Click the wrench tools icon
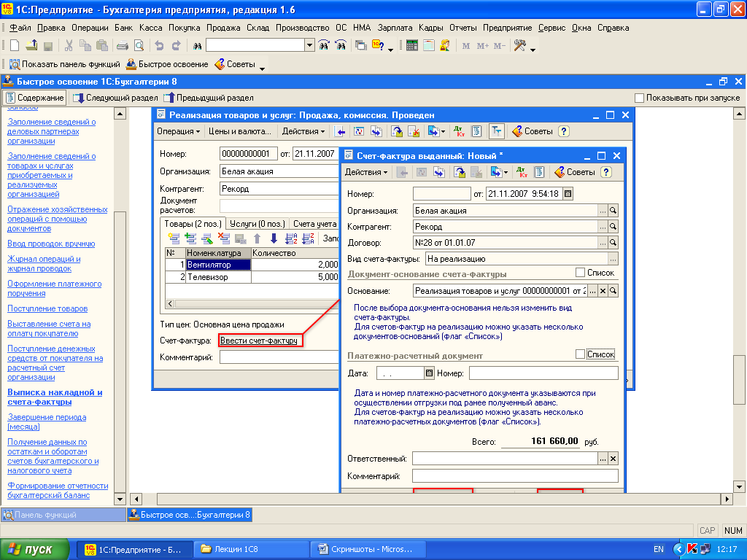Screen dimensions: 747x560 pyautogui.click(x=519, y=46)
